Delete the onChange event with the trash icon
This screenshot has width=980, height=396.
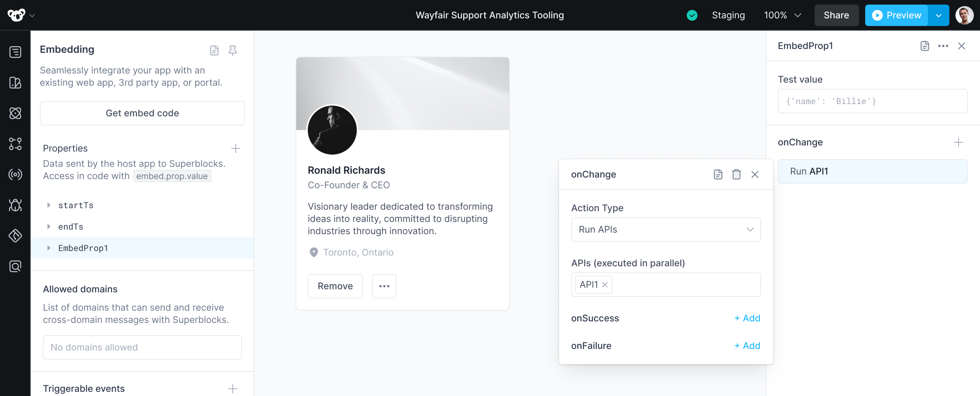(x=736, y=174)
